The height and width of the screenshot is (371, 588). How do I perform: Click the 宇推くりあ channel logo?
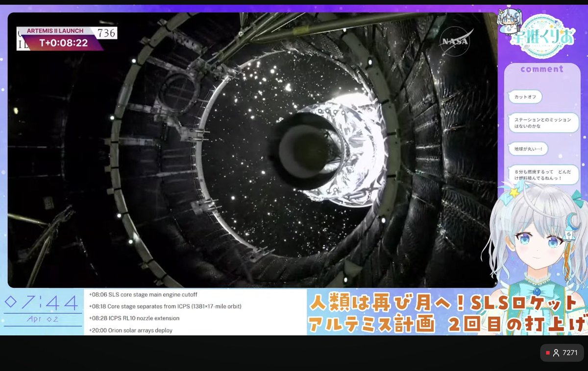point(542,35)
